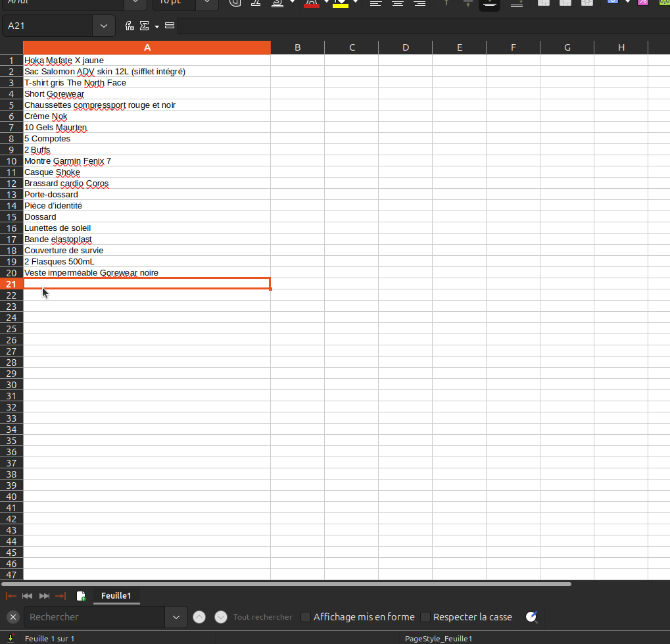Click the 'Tout rechercher' button
The image size is (670, 644).
coord(263,617)
